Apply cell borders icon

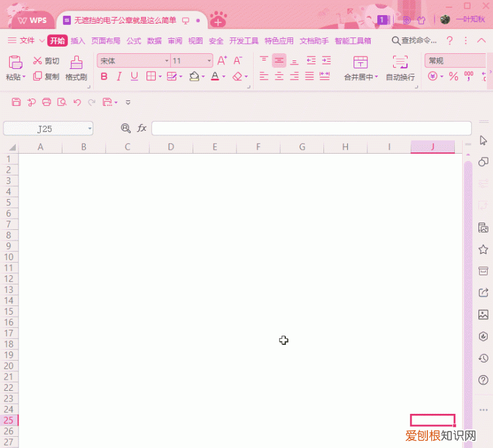(x=151, y=76)
